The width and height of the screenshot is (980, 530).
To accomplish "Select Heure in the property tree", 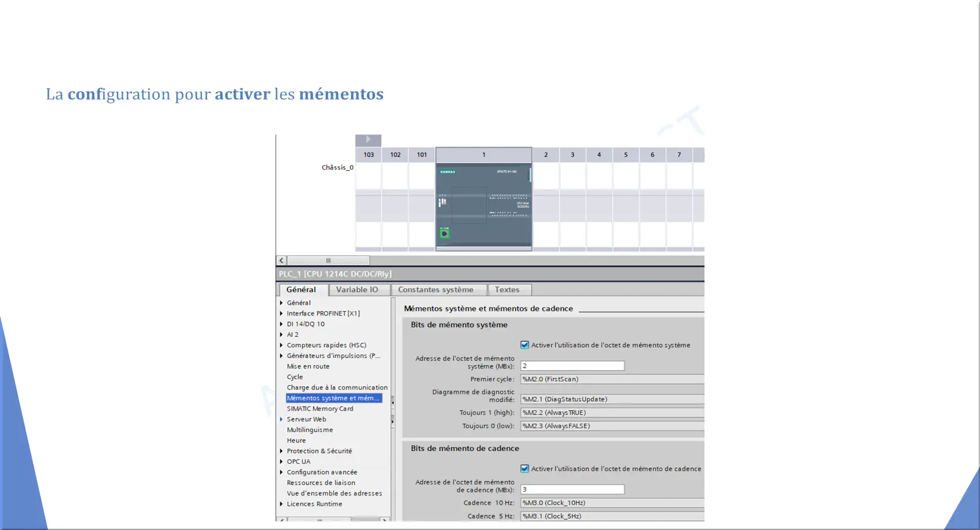I will pyautogui.click(x=296, y=441).
